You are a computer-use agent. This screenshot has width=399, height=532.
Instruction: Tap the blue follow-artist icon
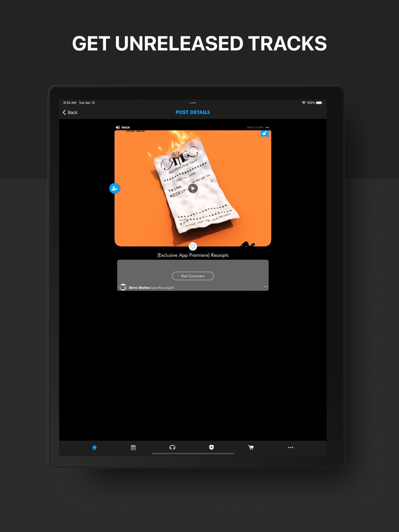(x=115, y=188)
